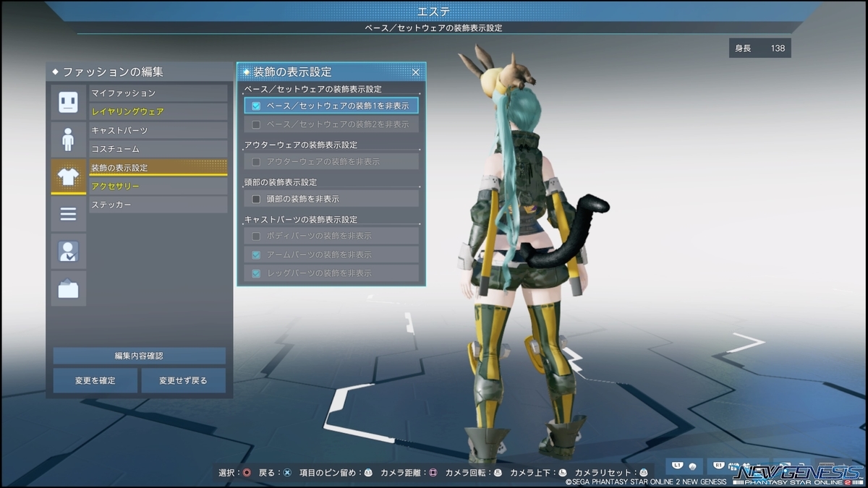Click the カメラ回転 stick hint icon
868x488 pixels.
[498, 473]
